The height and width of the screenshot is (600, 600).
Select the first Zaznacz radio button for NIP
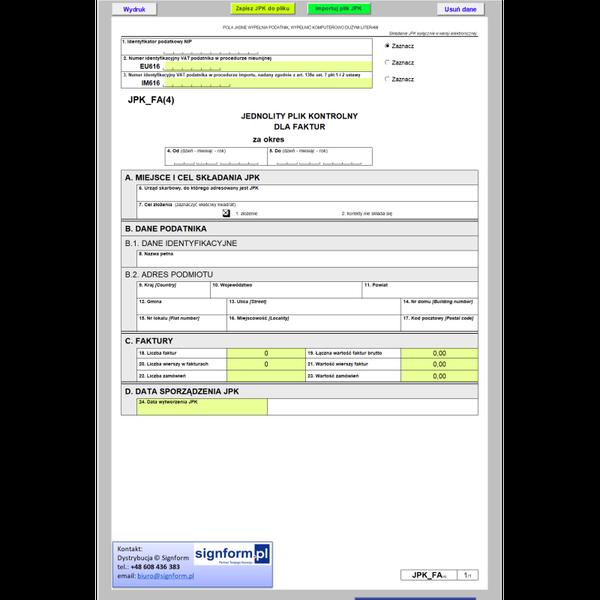[387, 46]
